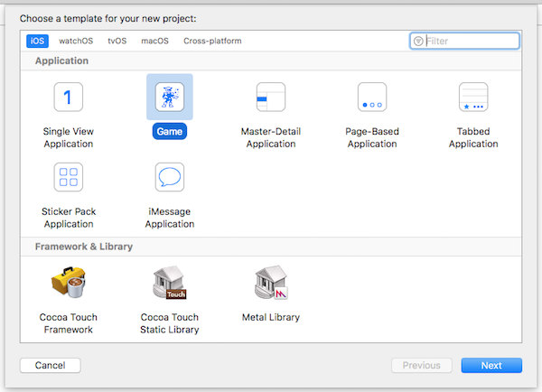
Task: Click the "Metal Library" label
Action: click(271, 317)
